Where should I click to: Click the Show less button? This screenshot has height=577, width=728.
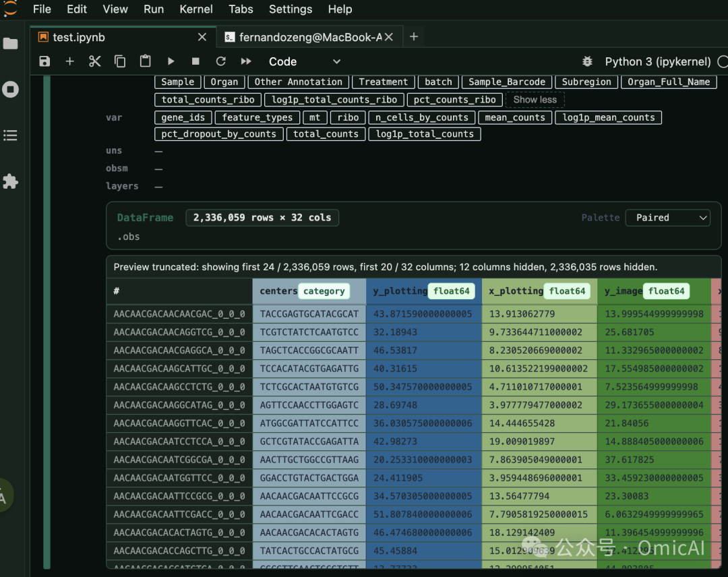[535, 100]
